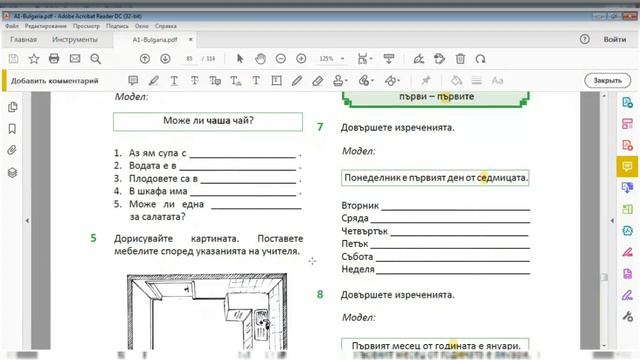
Task: Activate the selection arrow tool
Action: pos(240,59)
